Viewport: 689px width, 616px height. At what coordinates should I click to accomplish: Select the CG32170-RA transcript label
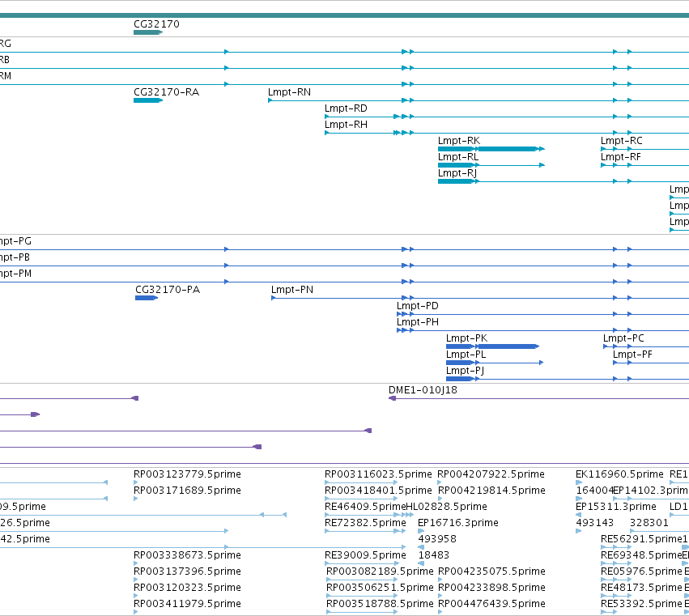coord(166,92)
